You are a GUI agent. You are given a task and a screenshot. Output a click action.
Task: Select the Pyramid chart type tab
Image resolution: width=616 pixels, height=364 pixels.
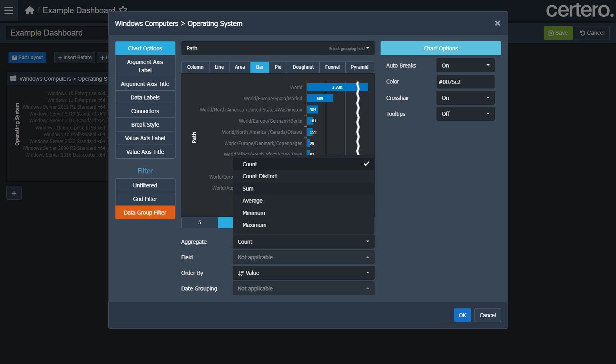tap(359, 67)
